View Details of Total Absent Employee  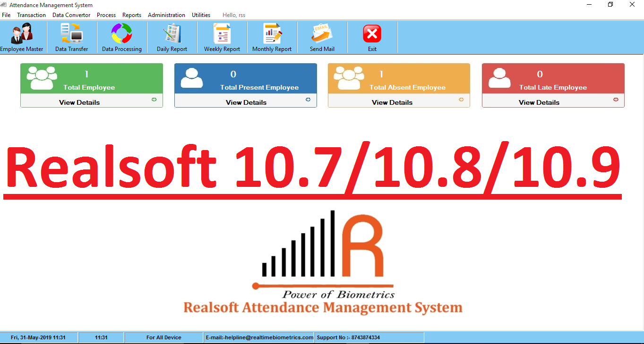tap(392, 102)
